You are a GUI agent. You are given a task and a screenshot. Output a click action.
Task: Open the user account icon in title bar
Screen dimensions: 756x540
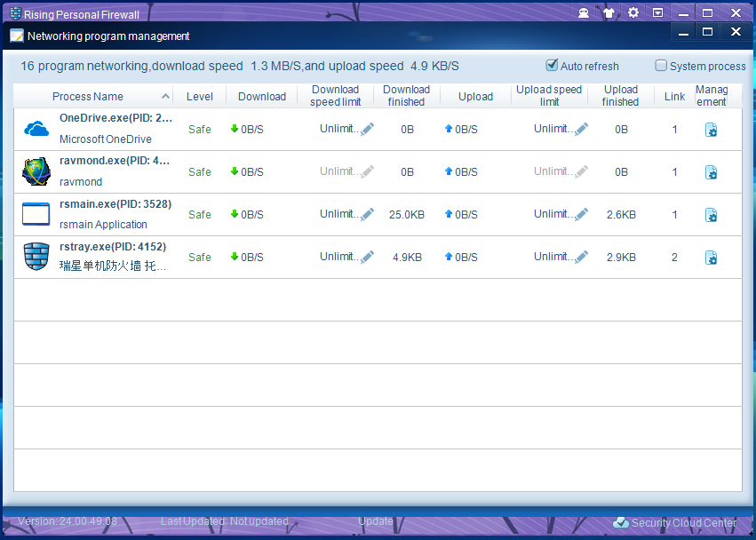coord(584,13)
